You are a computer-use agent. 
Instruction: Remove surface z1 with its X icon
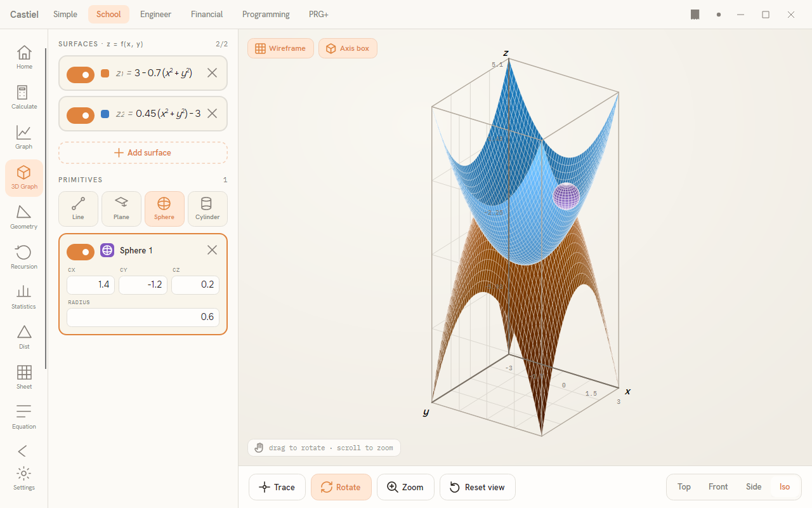213,73
